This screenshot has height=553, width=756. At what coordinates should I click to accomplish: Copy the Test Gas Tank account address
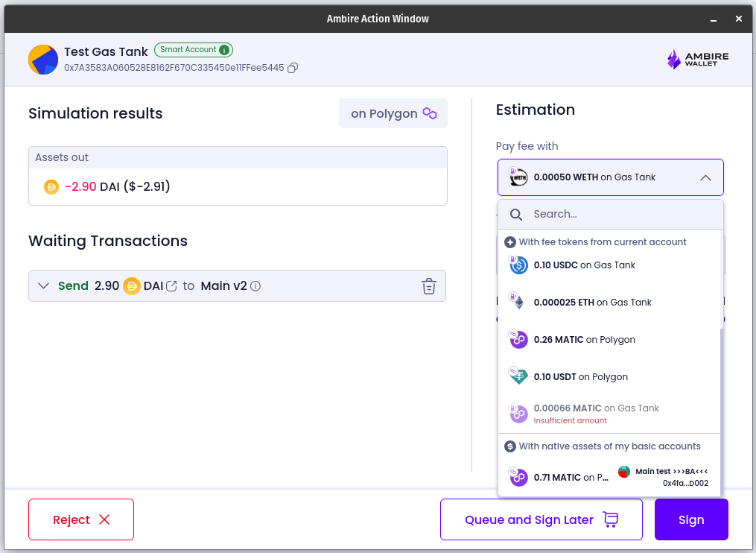pos(293,68)
